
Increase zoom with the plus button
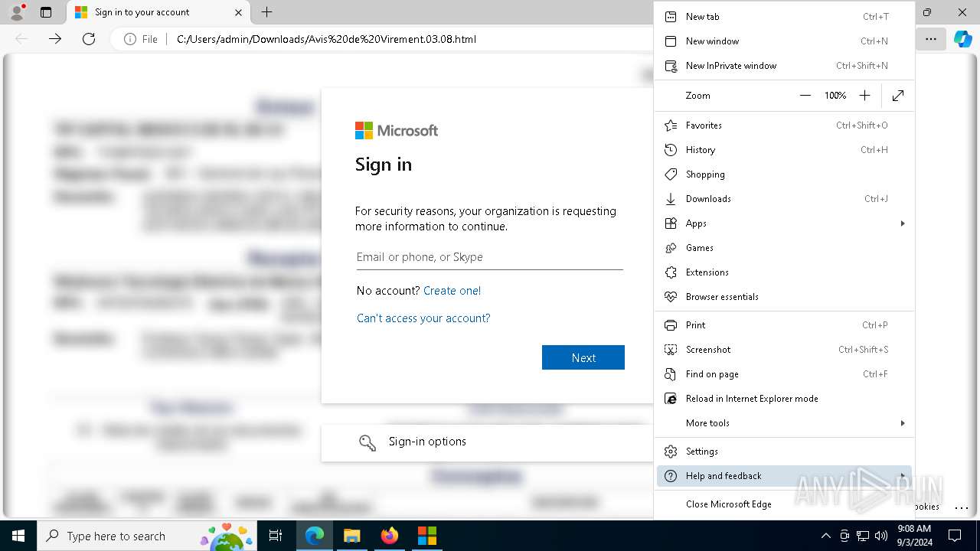coord(864,96)
